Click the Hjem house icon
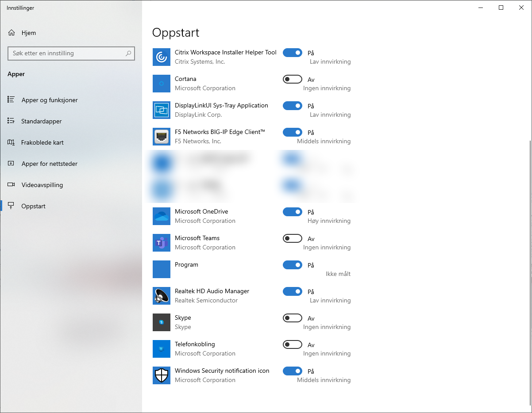This screenshot has width=532, height=413. (12, 33)
